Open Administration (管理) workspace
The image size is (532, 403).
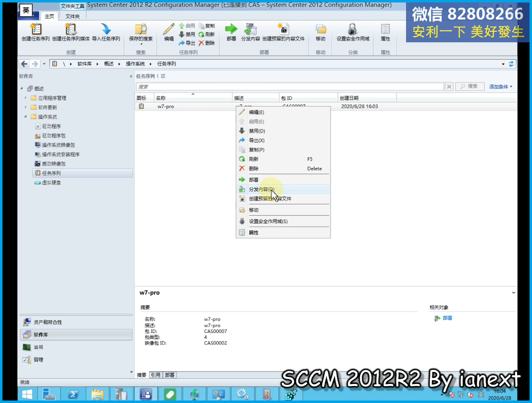tap(76, 359)
